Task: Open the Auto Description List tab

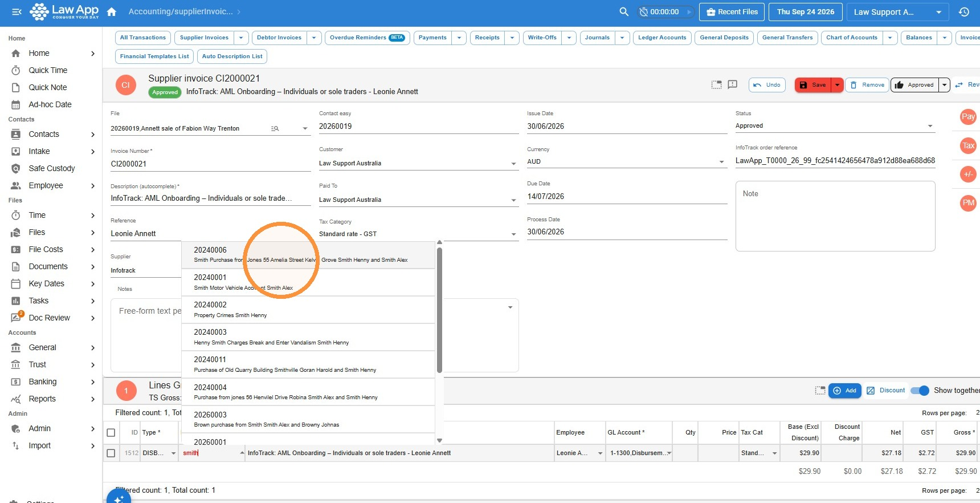Action: point(232,56)
